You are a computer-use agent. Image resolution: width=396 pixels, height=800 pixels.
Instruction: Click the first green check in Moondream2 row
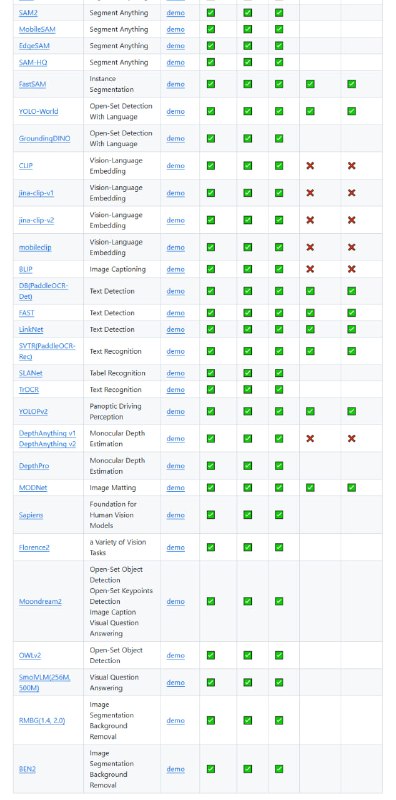211,601
